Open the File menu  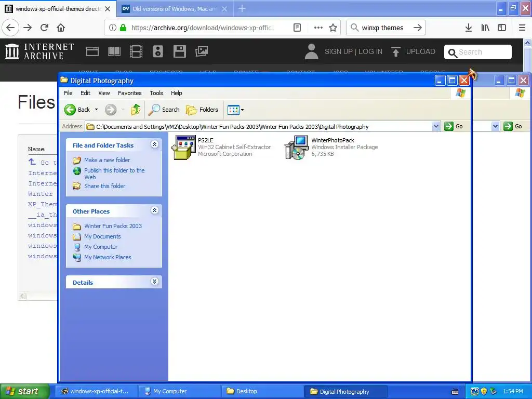68,93
